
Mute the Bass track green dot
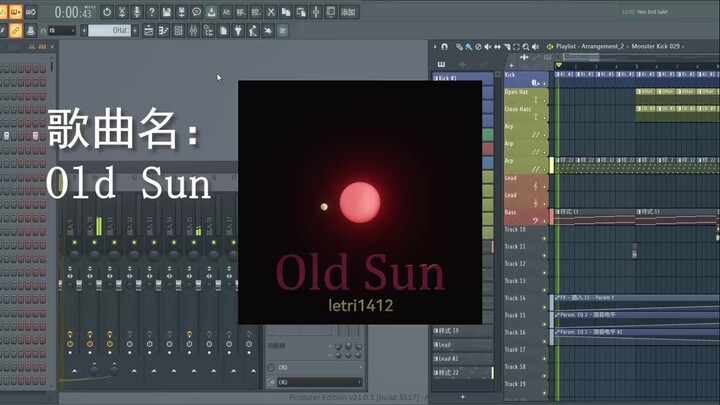545,221
